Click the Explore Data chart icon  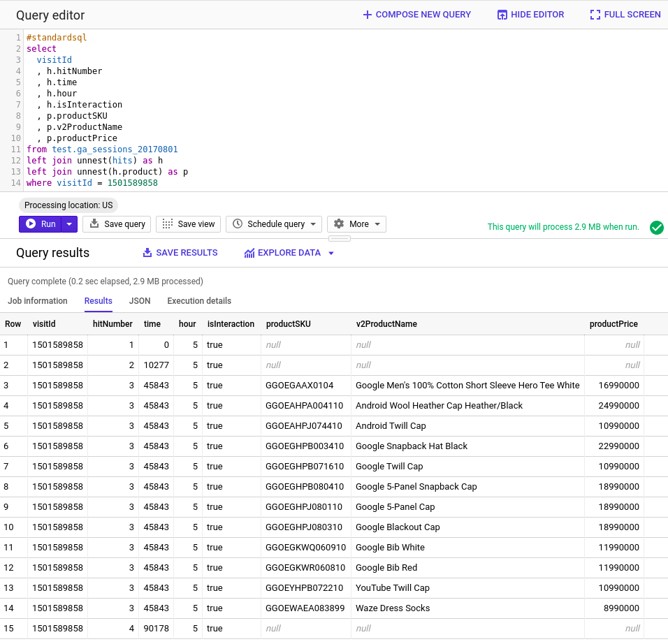coord(249,253)
